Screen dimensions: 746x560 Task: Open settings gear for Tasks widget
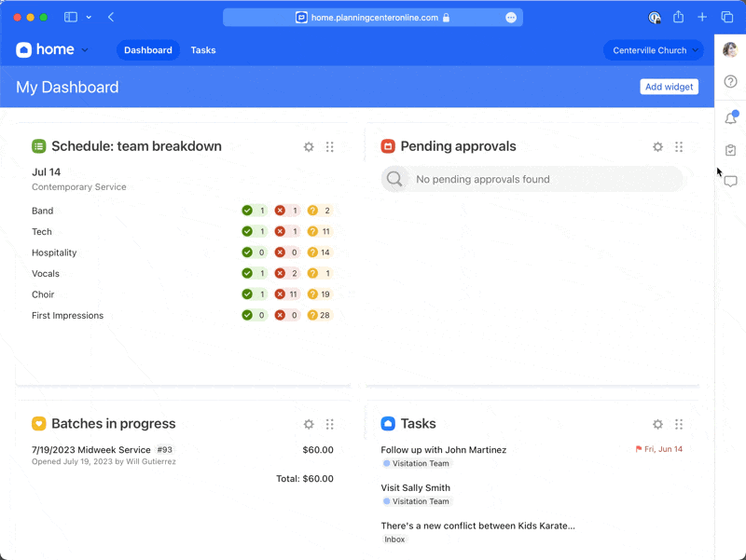click(x=657, y=425)
